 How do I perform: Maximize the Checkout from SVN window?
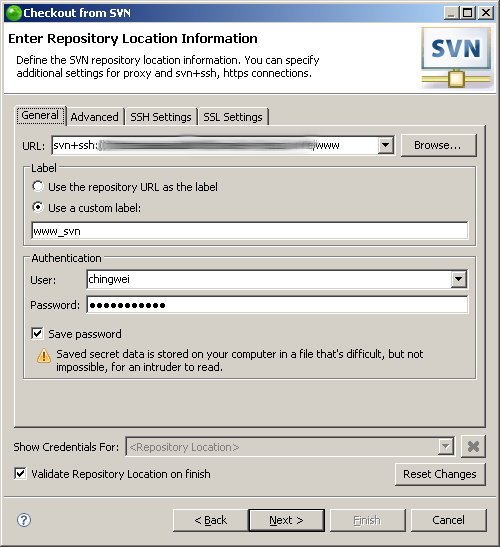[468, 13]
